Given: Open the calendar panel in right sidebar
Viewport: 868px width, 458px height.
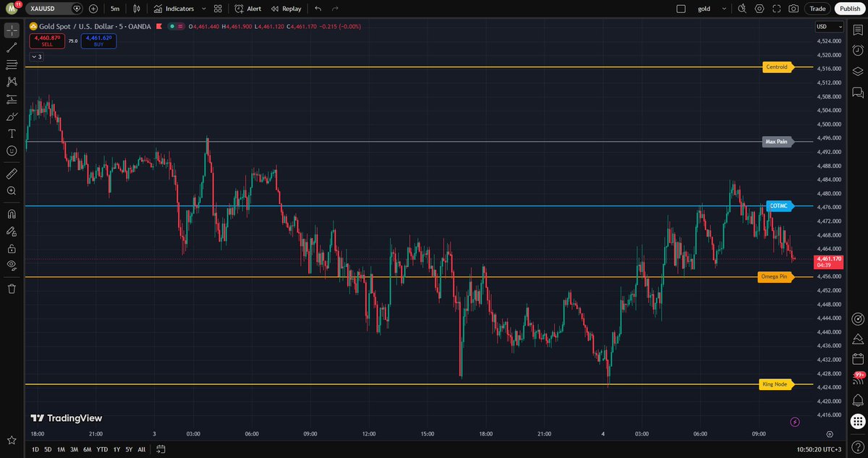Looking at the screenshot, I should [x=858, y=359].
